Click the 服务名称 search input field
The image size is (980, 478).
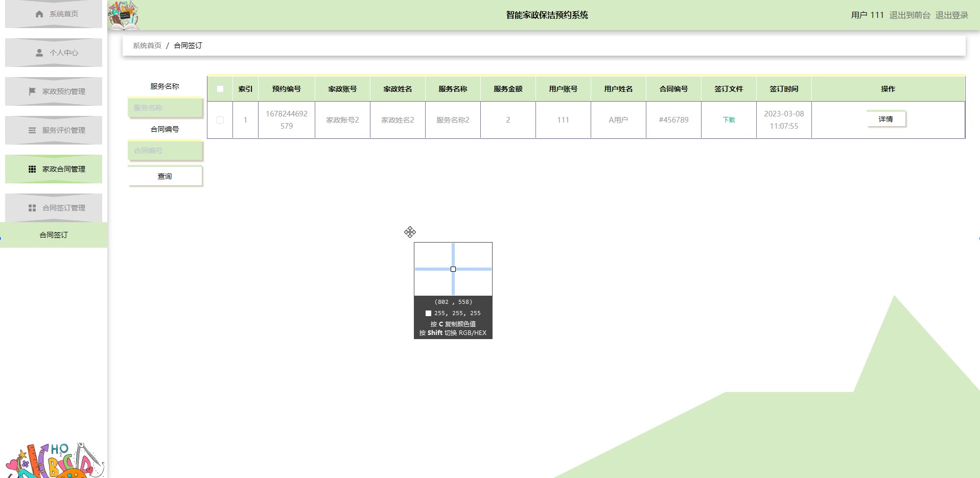coord(165,108)
